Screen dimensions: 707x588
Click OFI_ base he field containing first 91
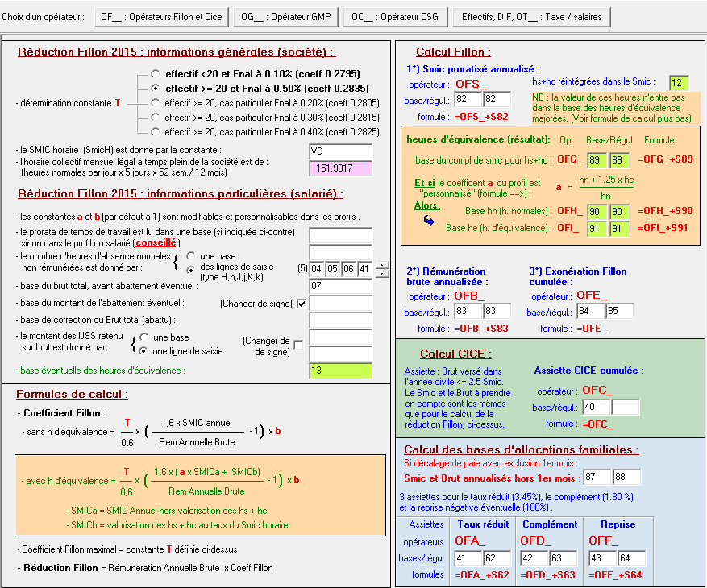[597, 229]
